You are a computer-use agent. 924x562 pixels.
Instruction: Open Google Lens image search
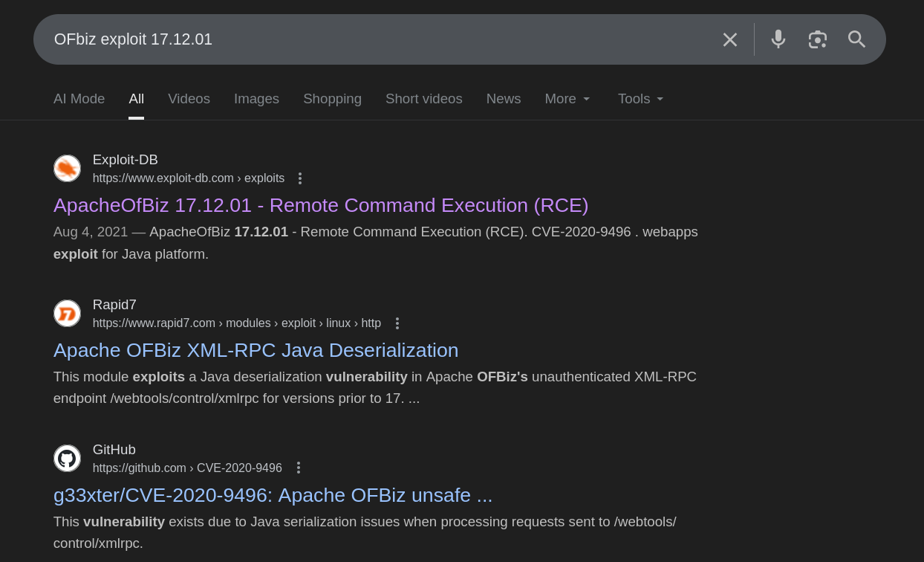pyautogui.click(x=818, y=39)
